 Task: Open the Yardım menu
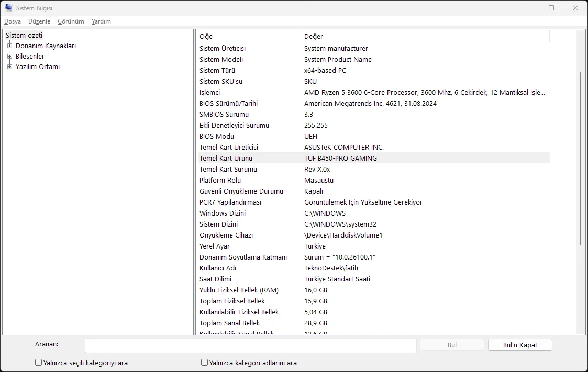(x=101, y=21)
